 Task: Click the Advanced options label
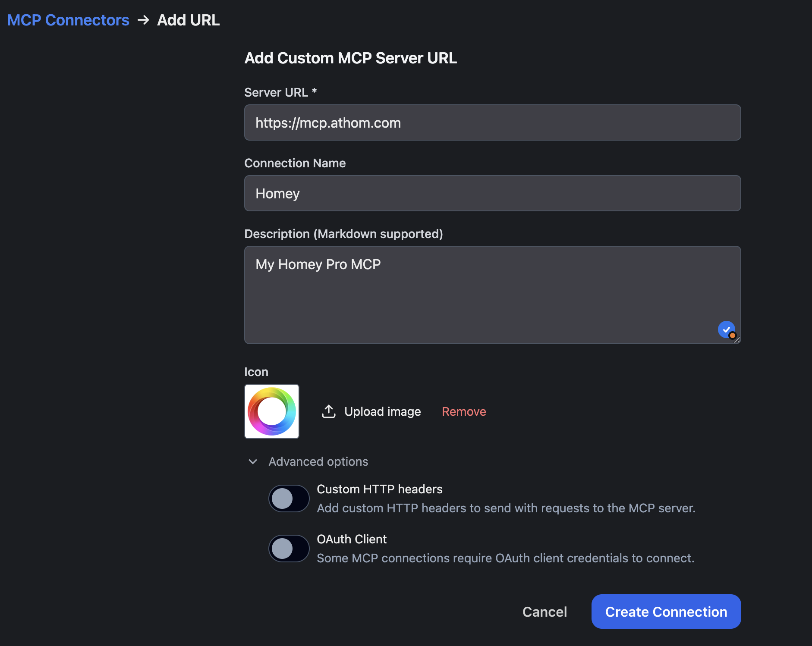click(318, 462)
